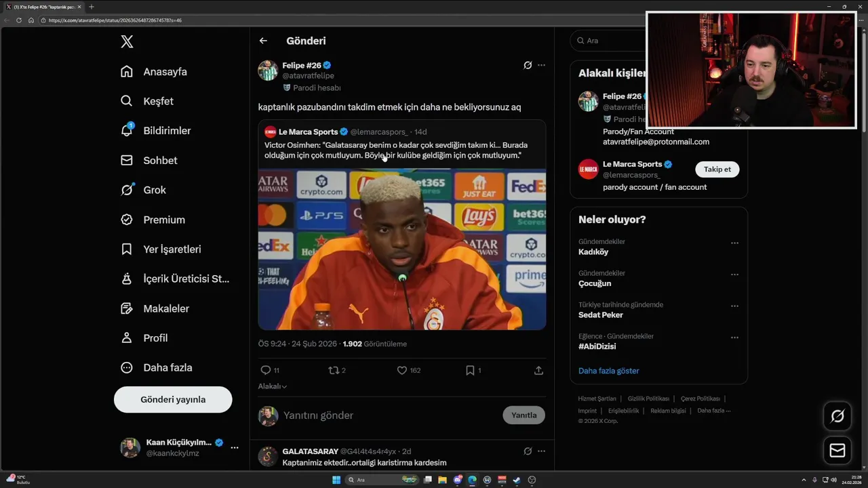Screen dimensions: 868x488
Task: Open Profil page
Action: pyautogui.click(x=144, y=338)
